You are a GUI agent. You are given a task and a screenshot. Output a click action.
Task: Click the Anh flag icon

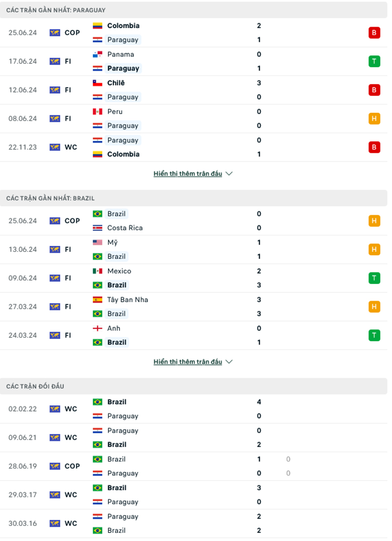(96, 328)
